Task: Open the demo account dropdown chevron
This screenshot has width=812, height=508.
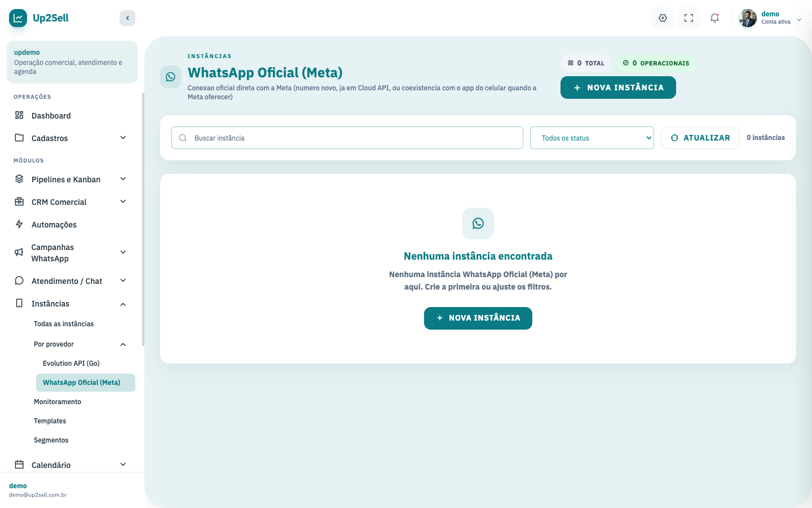Action: (799, 19)
